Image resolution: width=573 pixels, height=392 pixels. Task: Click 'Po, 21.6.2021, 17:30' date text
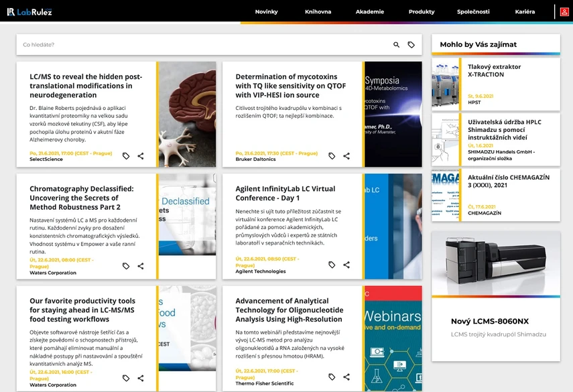tap(277, 153)
